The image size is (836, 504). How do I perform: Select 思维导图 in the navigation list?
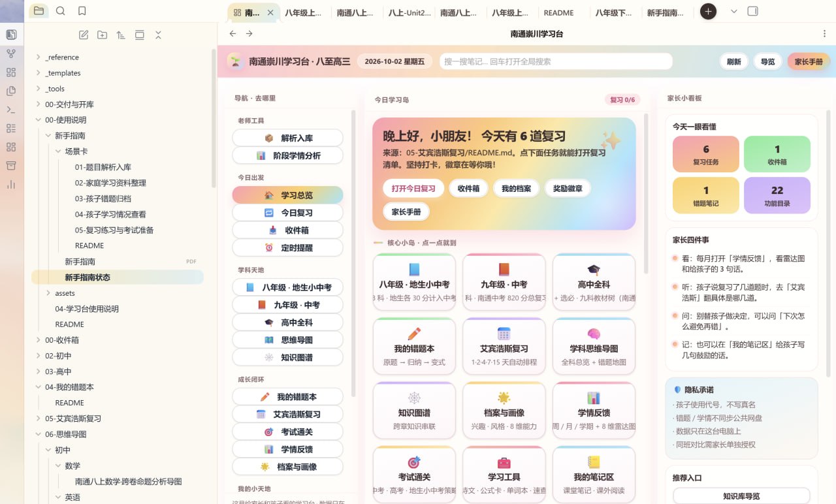point(287,339)
